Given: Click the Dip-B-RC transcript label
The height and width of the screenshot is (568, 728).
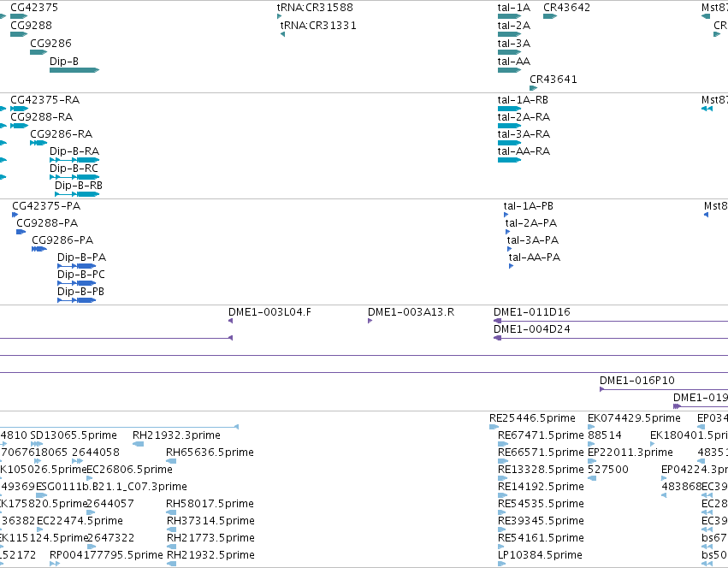Looking at the screenshot, I should coord(74,169).
